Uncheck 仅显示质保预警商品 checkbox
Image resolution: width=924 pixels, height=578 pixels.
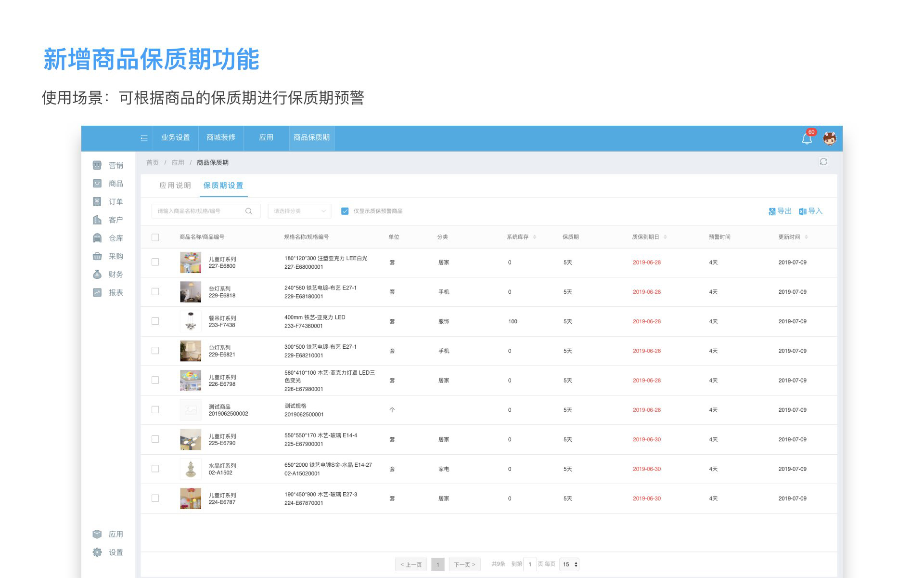tap(345, 211)
